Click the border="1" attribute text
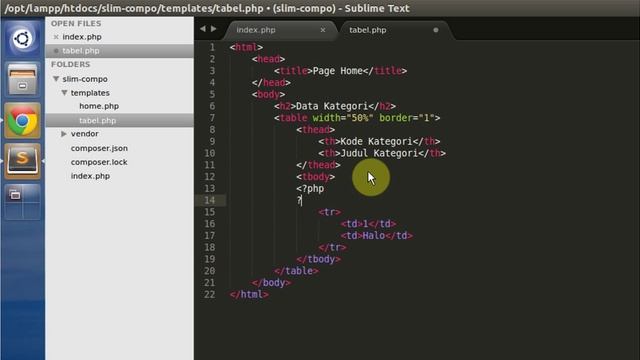This screenshot has height=360, width=640. point(407,118)
